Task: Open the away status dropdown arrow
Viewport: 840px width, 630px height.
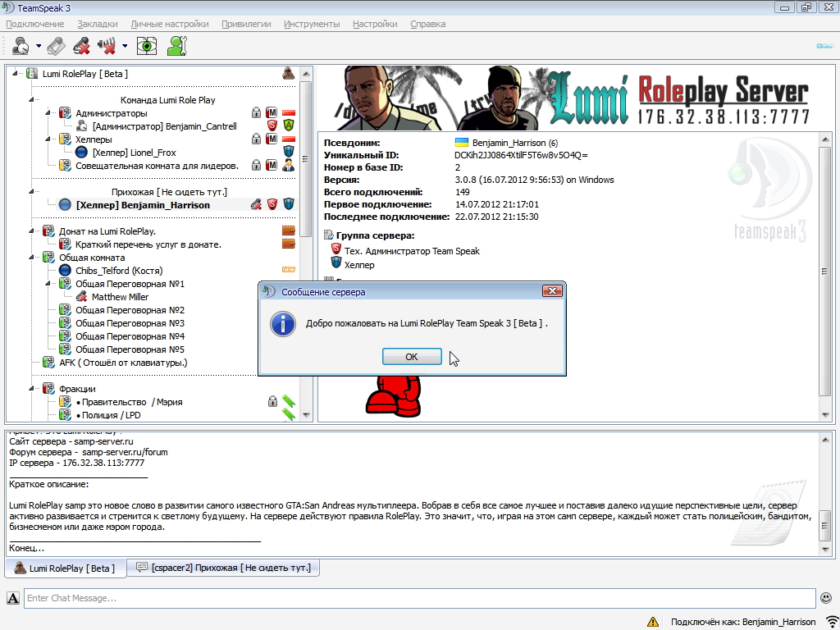Action: [x=39, y=46]
